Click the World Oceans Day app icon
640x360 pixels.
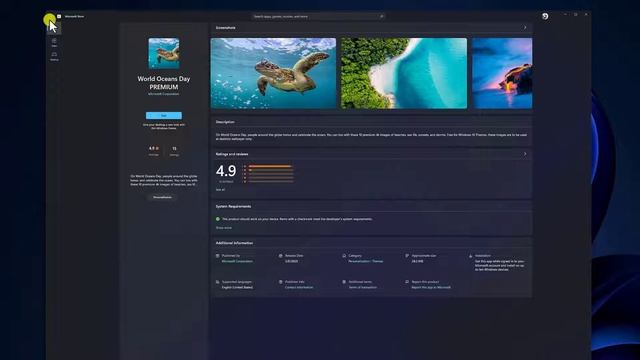coord(164,53)
